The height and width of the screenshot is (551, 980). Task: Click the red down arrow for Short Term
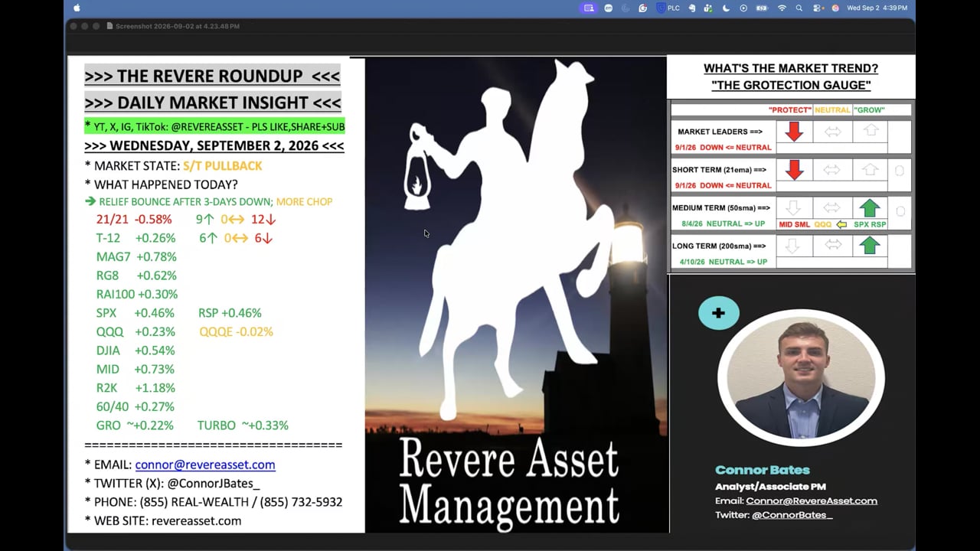pos(795,170)
